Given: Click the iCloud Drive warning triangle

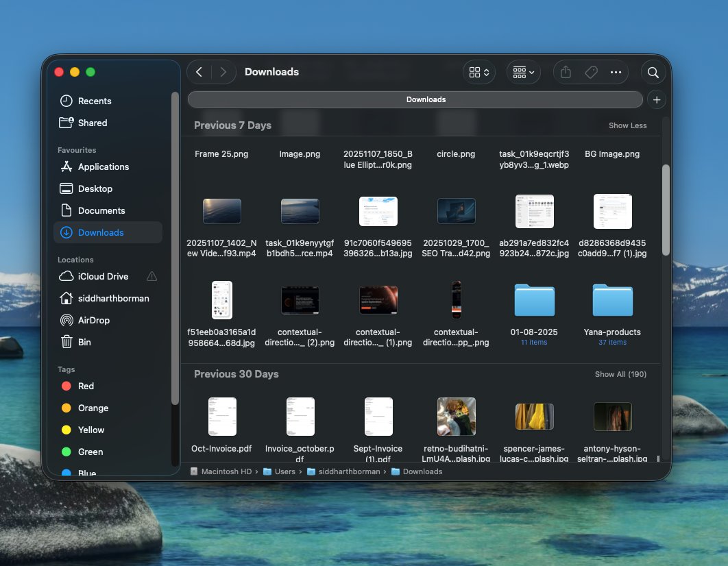Looking at the screenshot, I should point(151,277).
